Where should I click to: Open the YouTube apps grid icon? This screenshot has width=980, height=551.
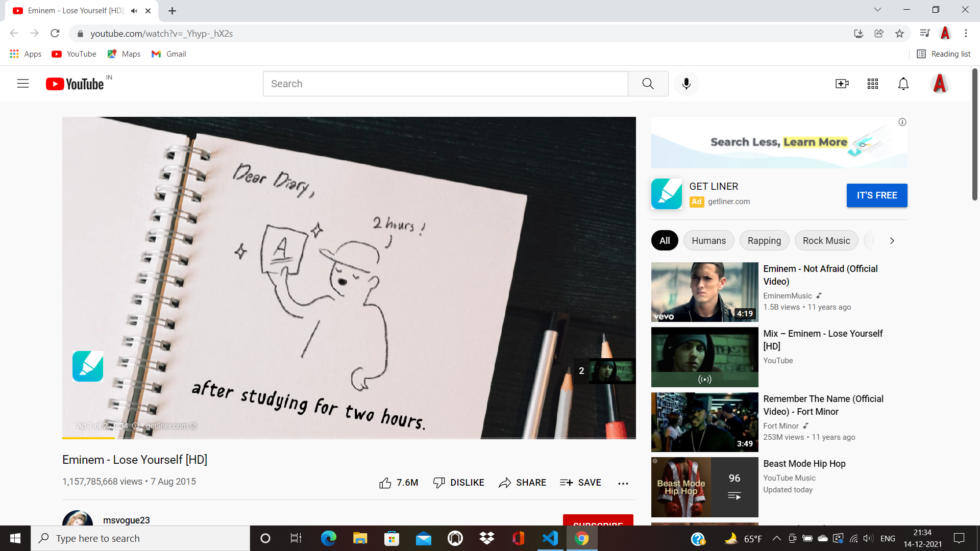tap(873, 84)
